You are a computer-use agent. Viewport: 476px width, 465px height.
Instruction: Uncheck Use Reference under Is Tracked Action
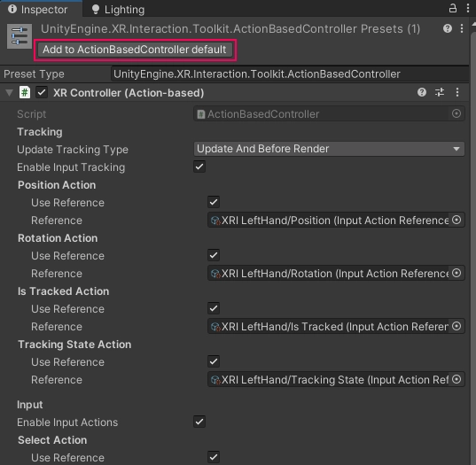(x=214, y=308)
